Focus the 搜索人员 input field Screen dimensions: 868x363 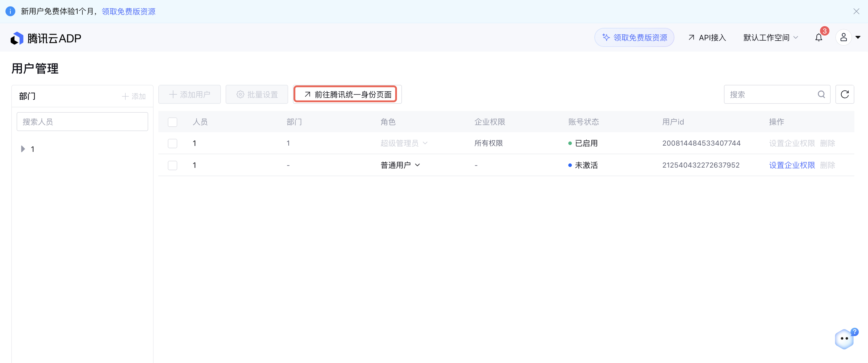click(x=82, y=122)
